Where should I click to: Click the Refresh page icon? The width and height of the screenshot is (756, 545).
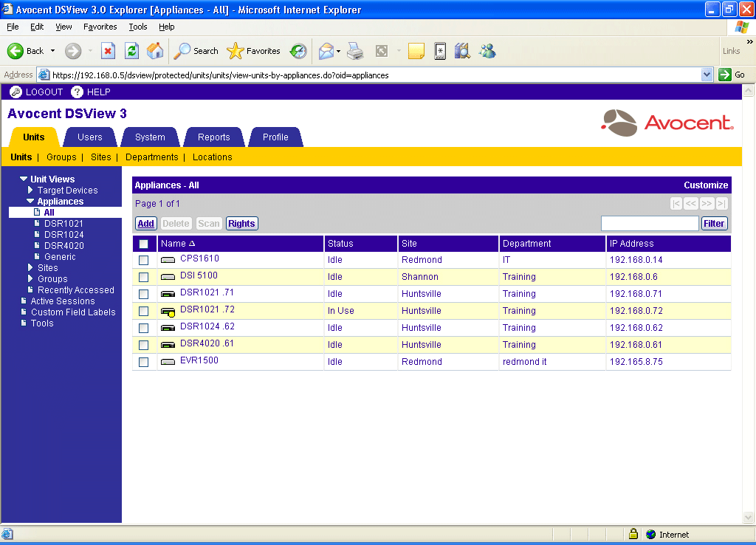[131, 51]
